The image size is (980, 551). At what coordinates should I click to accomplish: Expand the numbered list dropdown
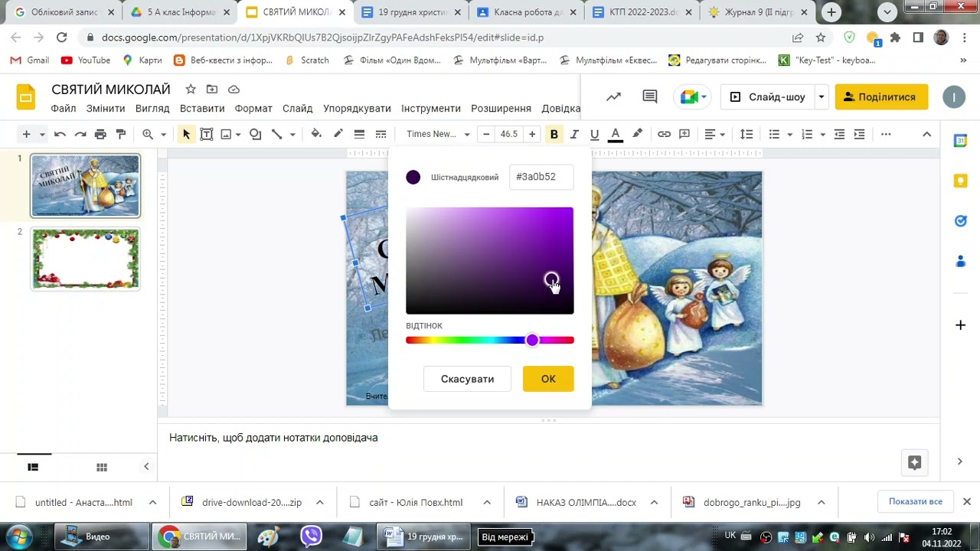point(822,134)
